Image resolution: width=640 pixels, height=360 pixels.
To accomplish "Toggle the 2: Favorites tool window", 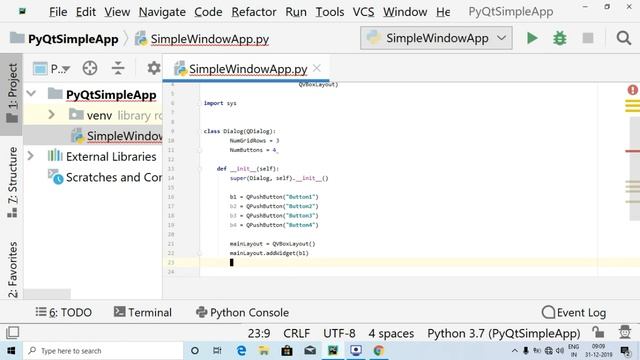I will click(x=12, y=269).
